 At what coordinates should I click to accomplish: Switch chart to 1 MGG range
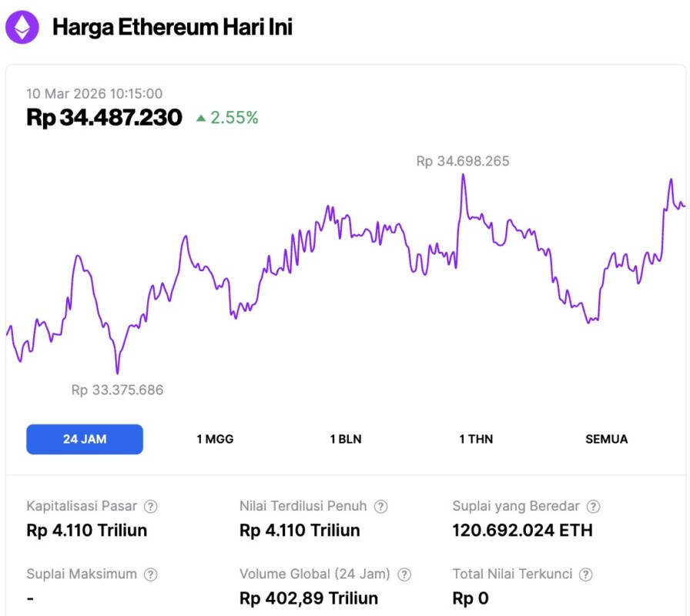click(x=215, y=439)
